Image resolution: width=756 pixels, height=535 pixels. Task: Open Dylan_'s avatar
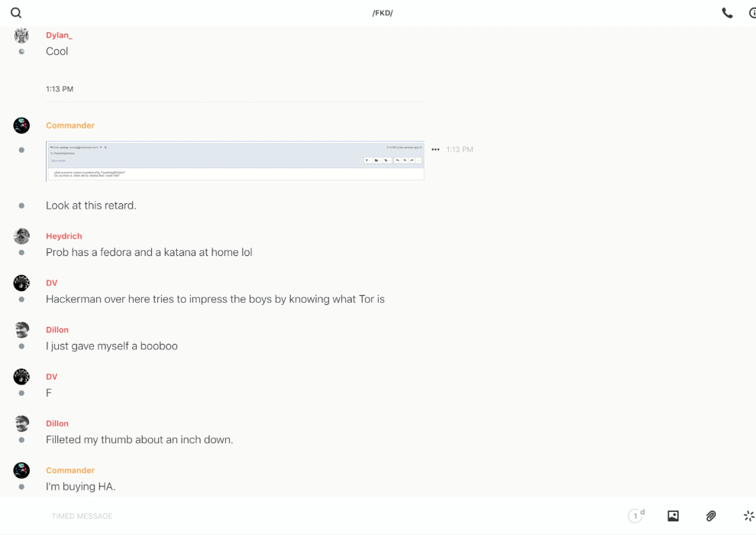click(x=21, y=36)
